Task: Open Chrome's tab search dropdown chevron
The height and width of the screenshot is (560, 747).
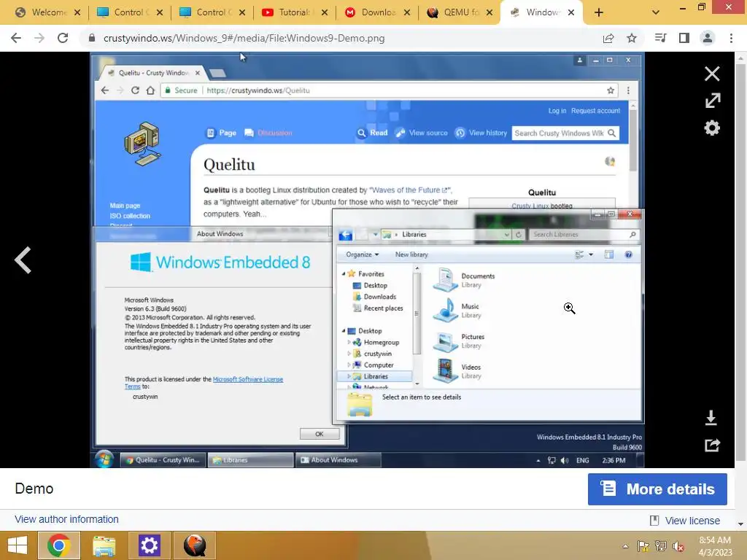Action: pyautogui.click(x=656, y=13)
